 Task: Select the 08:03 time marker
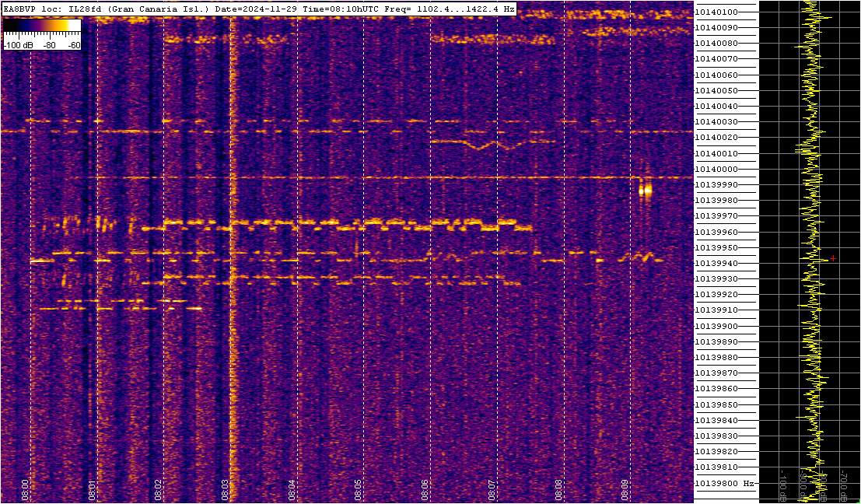click(x=225, y=489)
